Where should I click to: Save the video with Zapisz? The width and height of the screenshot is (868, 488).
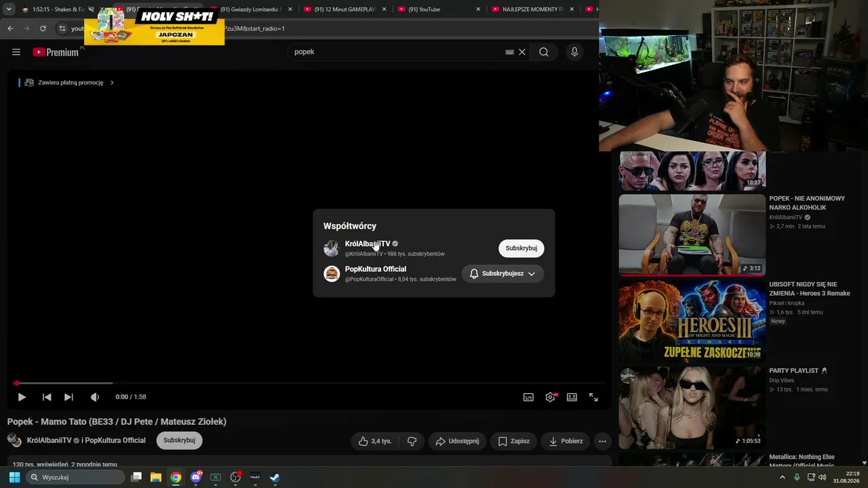(514, 441)
